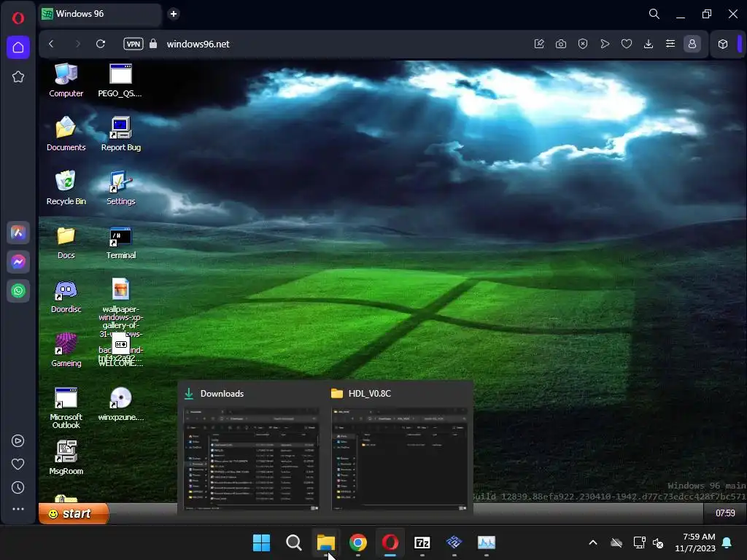Open the Settings desktop shortcut
747x560 pixels.
point(120,187)
